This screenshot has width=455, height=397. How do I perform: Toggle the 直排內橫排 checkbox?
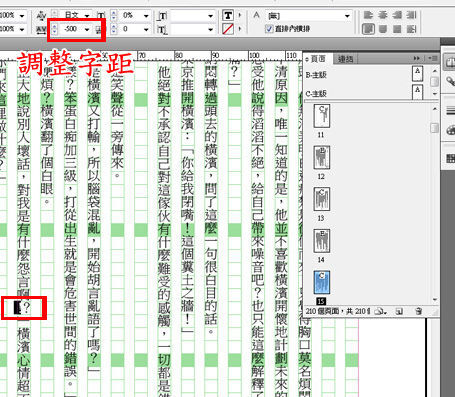[269, 29]
